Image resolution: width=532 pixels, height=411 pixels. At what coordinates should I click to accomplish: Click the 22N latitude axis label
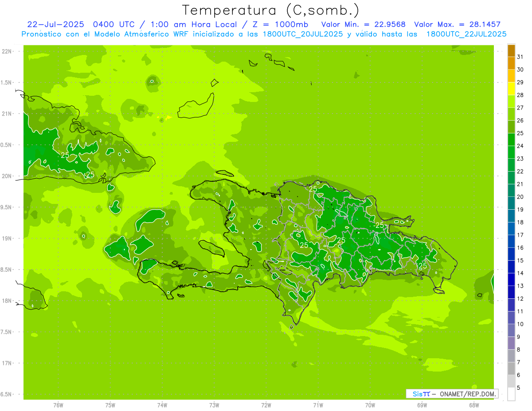7,51
